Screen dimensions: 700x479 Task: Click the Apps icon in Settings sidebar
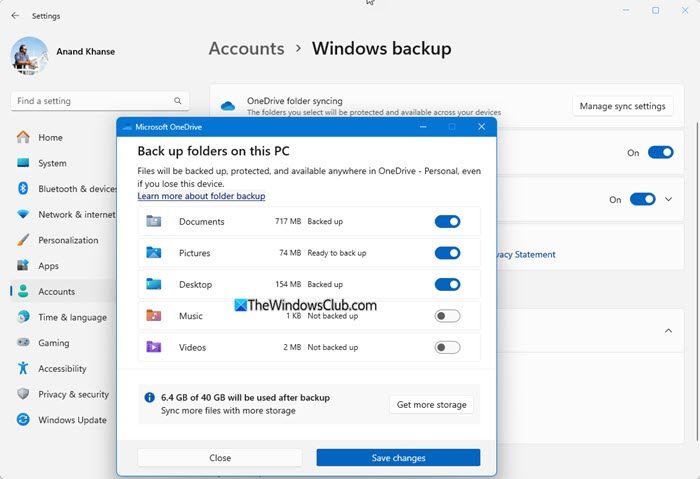pyautogui.click(x=23, y=265)
